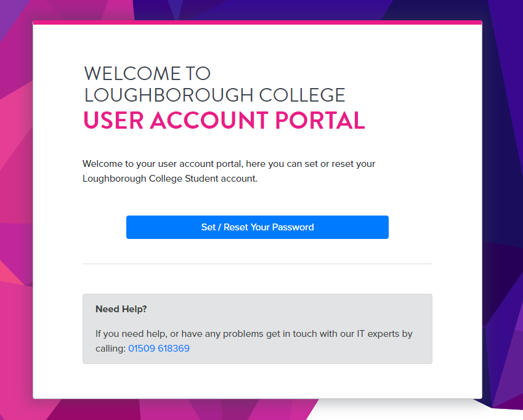This screenshot has height=420, width=523.
Task: Click the LOUGHBOROUGH COLLEGE heading text
Action: click(x=214, y=95)
